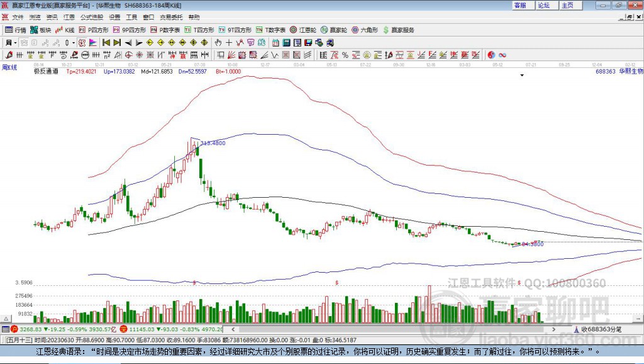Jump to last bar icon
The width and height of the screenshot is (644, 364).
click(117, 43)
